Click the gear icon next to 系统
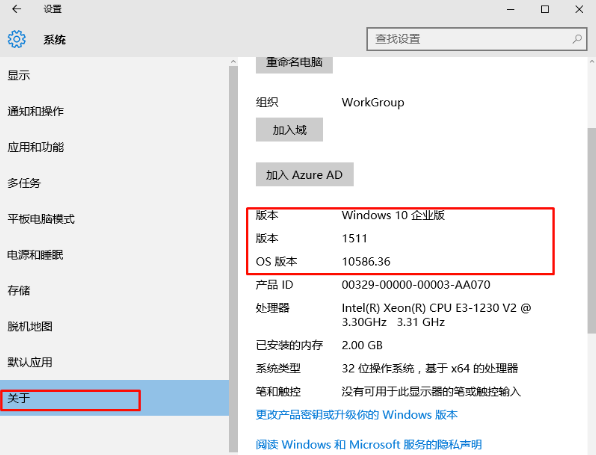The width and height of the screenshot is (596, 455). pyautogui.click(x=17, y=39)
